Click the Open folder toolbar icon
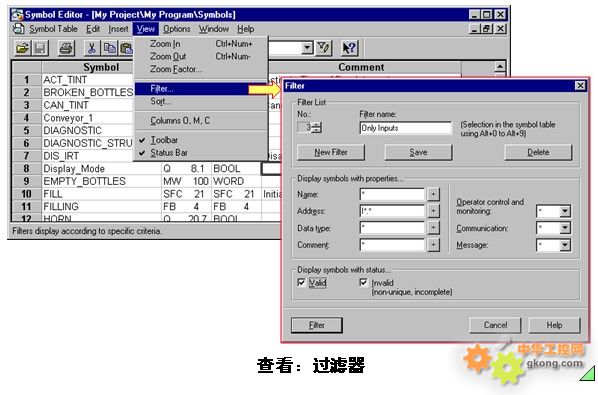The image size is (598, 395). 23,48
